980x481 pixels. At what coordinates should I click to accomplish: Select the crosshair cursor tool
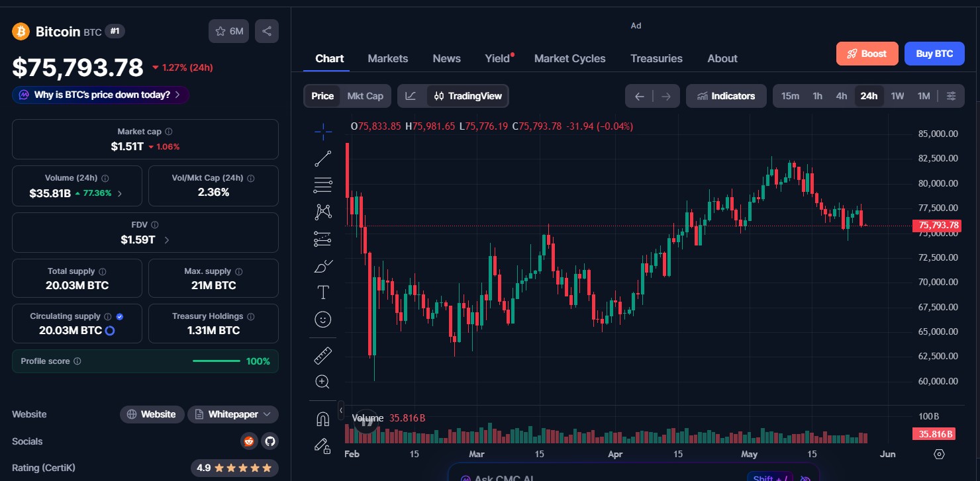[323, 132]
